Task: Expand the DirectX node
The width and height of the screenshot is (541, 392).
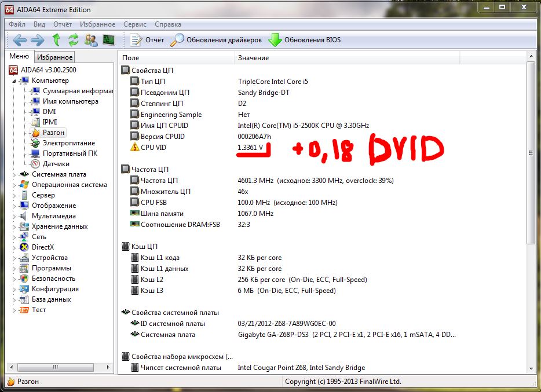Action: pos(14,248)
